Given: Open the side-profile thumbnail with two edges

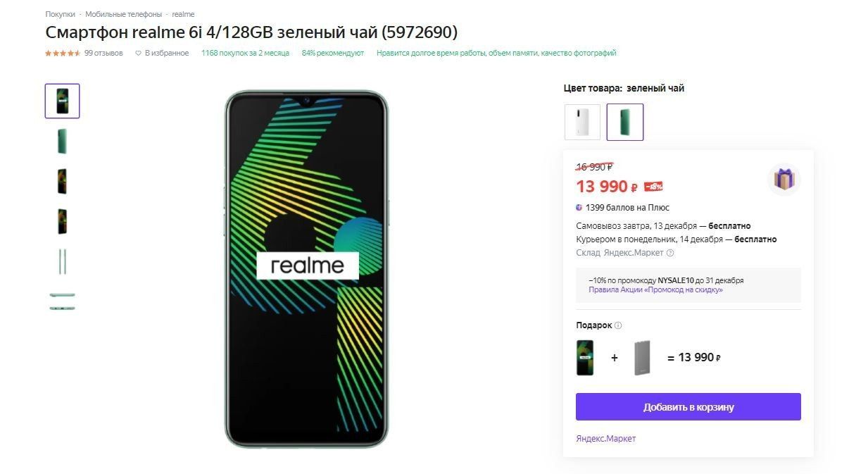Looking at the screenshot, I should pos(63,261).
